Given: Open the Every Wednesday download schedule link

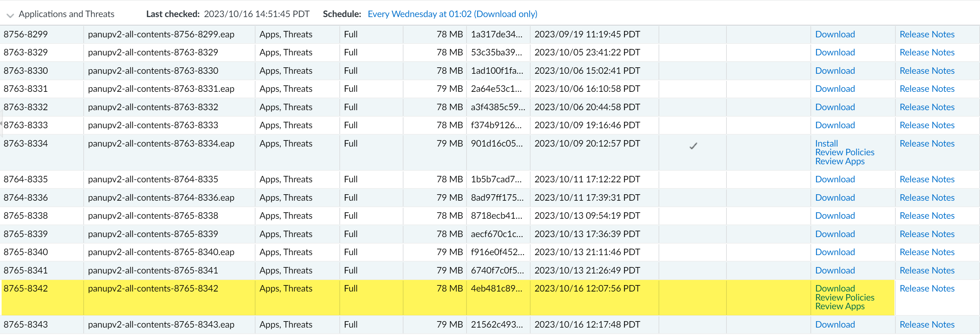Looking at the screenshot, I should click(452, 14).
